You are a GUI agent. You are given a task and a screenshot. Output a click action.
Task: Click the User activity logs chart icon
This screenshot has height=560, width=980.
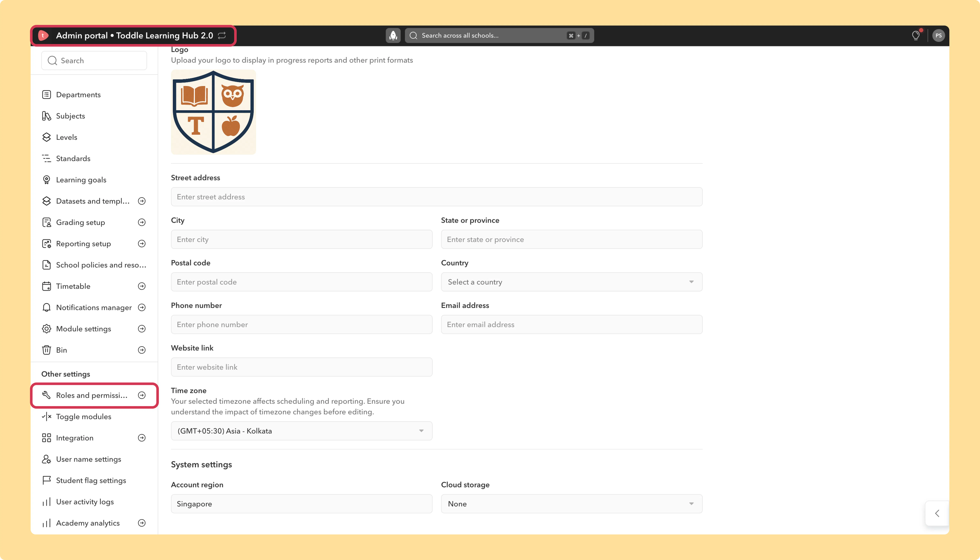coord(47,502)
